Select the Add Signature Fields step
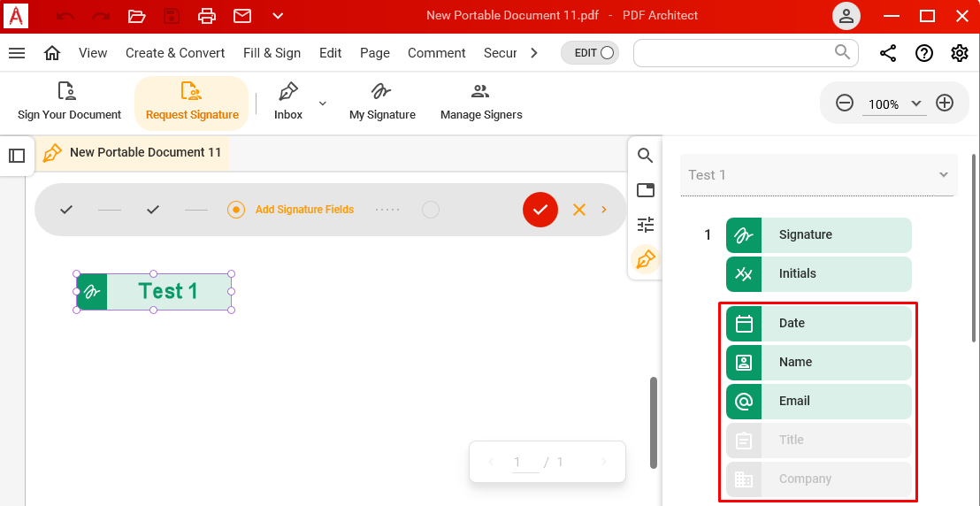 (291, 210)
